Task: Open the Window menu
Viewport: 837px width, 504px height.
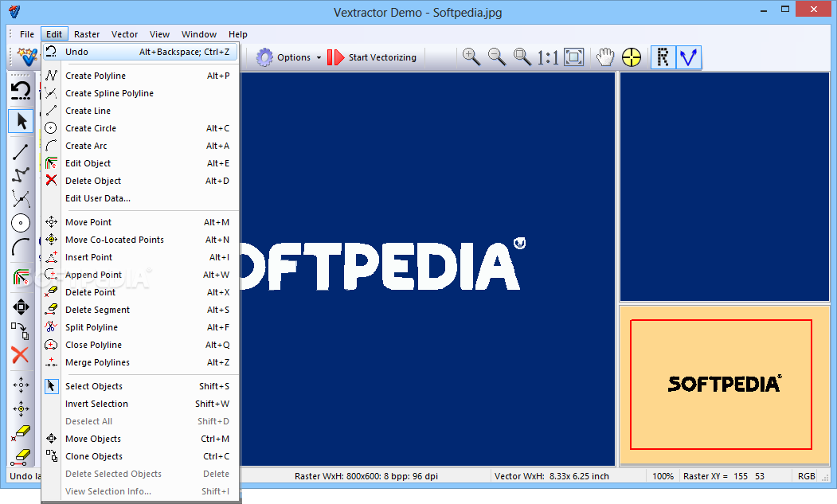Action: 198,34
